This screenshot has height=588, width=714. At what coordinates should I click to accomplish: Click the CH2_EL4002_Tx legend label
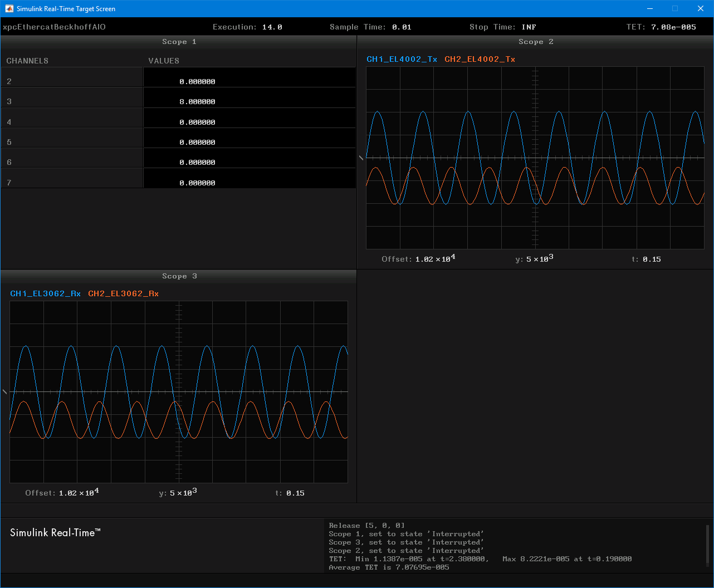pos(480,59)
